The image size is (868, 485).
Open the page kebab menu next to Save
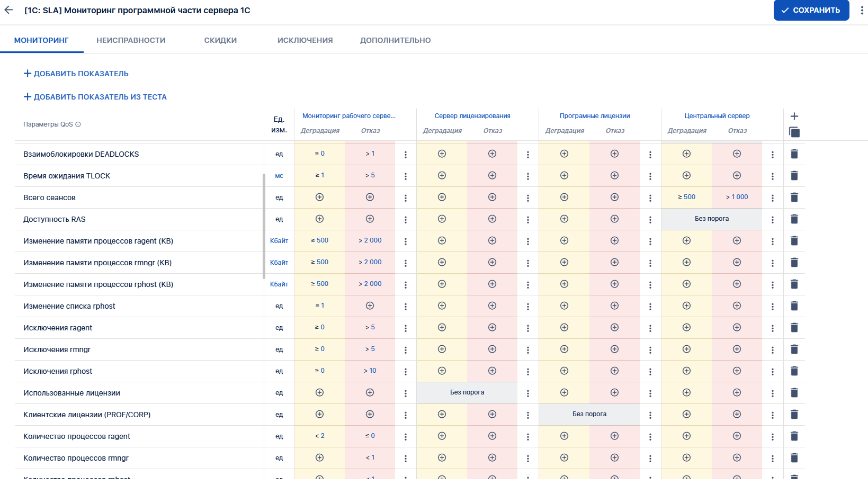[x=862, y=11]
